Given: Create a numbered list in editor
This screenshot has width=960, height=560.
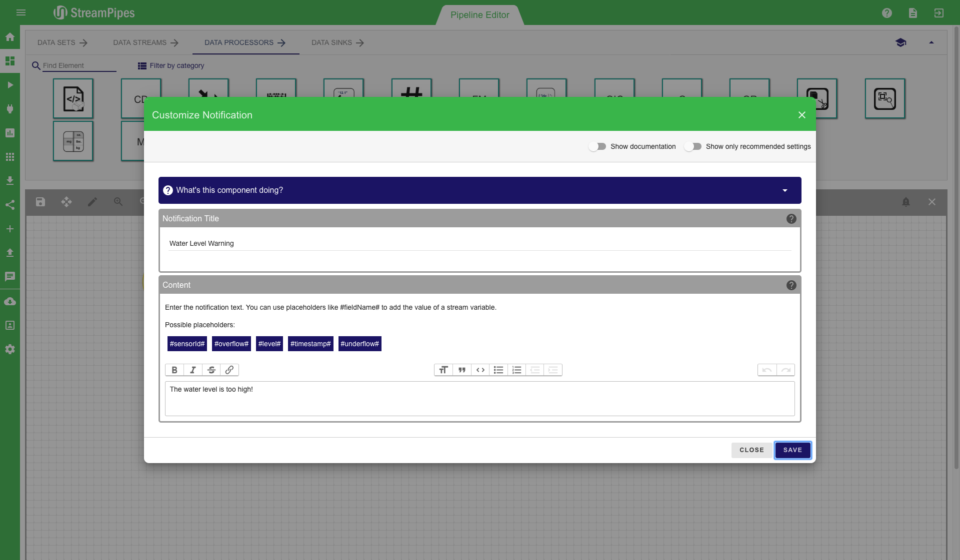Looking at the screenshot, I should click(x=517, y=370).
